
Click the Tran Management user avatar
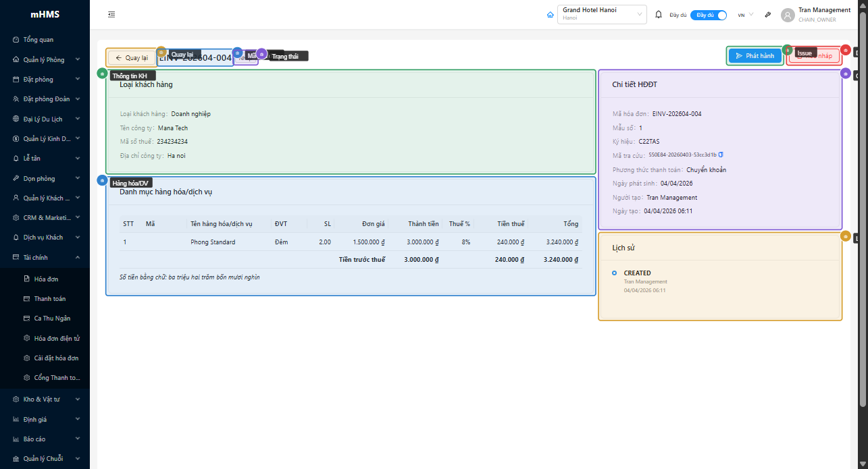(x=787, y=15)
